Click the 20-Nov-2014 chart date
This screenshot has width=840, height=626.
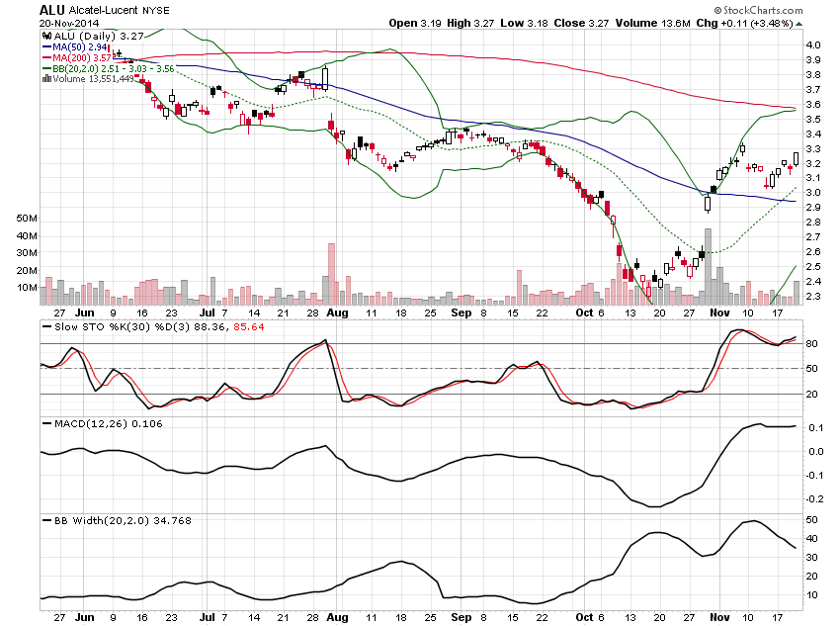pos(68,24)
